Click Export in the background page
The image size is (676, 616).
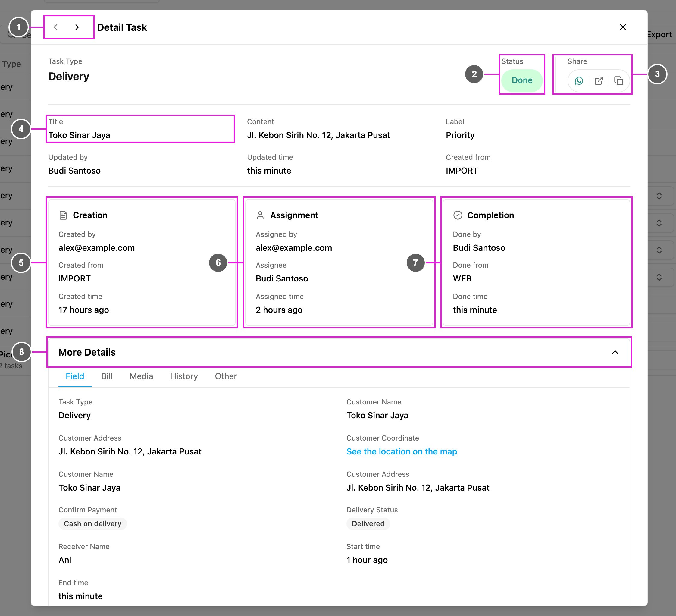coord(659,35)
